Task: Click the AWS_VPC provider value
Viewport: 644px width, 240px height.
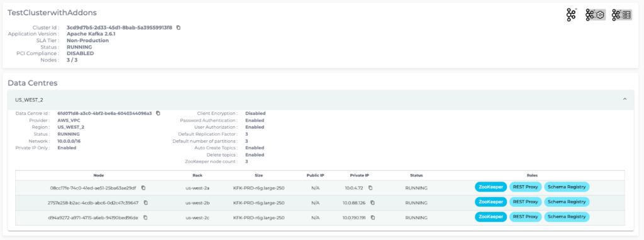Action: point(68,120)
